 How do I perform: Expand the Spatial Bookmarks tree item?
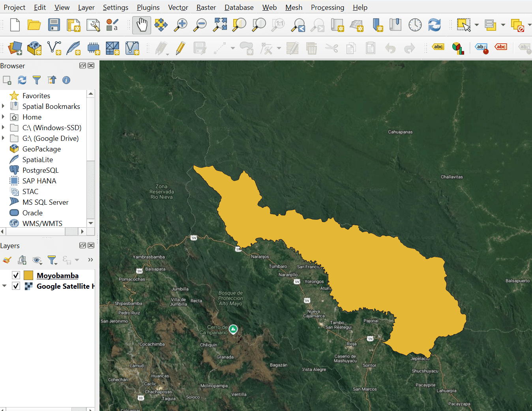click(x=4, y=106)
